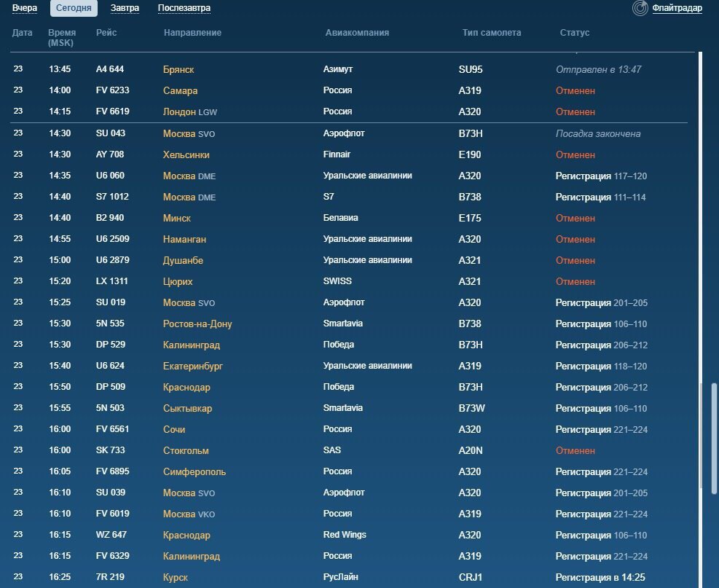Click flight number A4 644

point(109,68)
